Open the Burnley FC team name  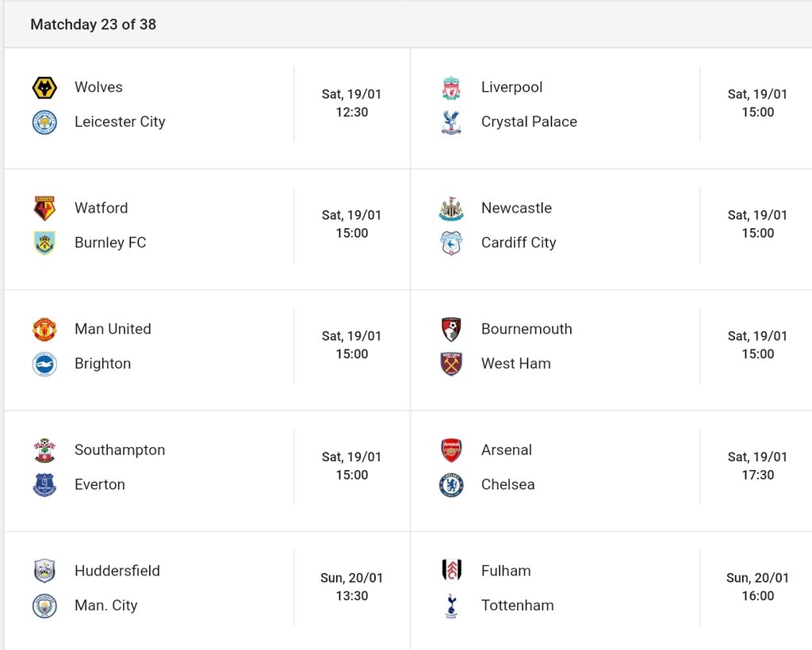click(x=110, y=243)
